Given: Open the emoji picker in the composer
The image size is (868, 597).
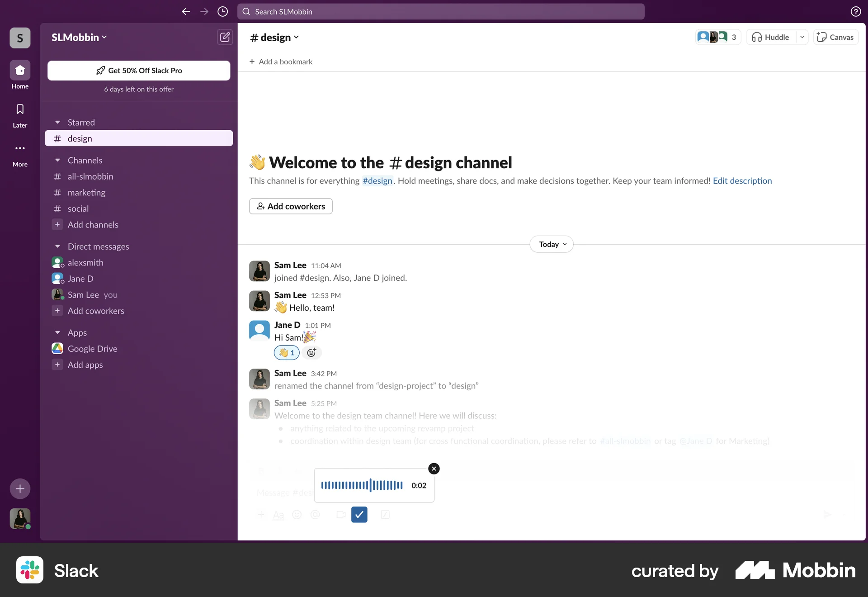Looking at the screenshot, I should 297,515.
